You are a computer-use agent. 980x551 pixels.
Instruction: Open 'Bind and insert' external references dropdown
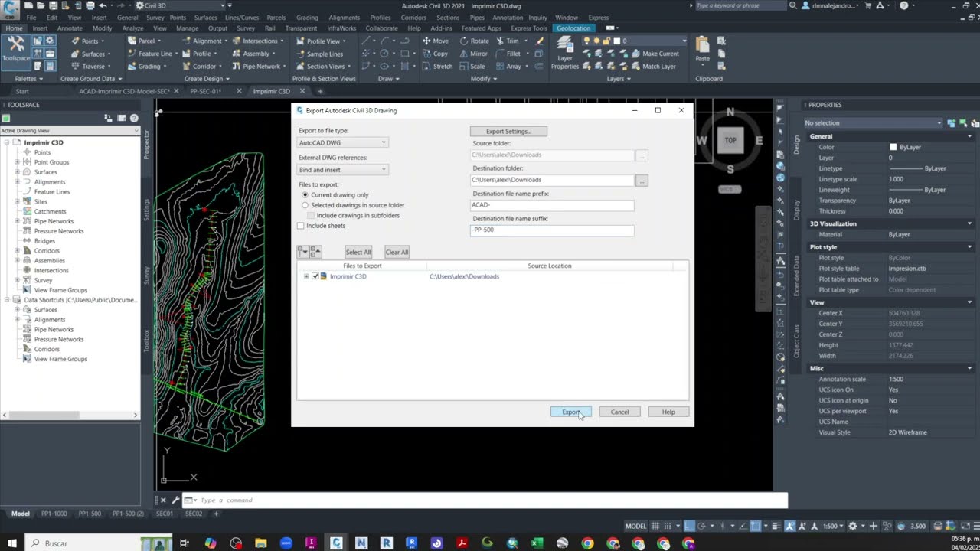pyautogui.click(x=343, y=170)
